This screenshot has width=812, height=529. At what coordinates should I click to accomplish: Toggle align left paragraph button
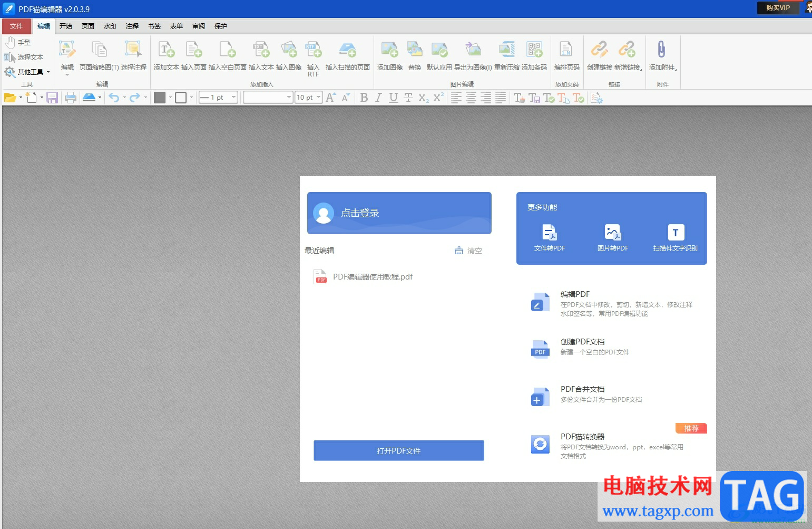pos(456,98)
